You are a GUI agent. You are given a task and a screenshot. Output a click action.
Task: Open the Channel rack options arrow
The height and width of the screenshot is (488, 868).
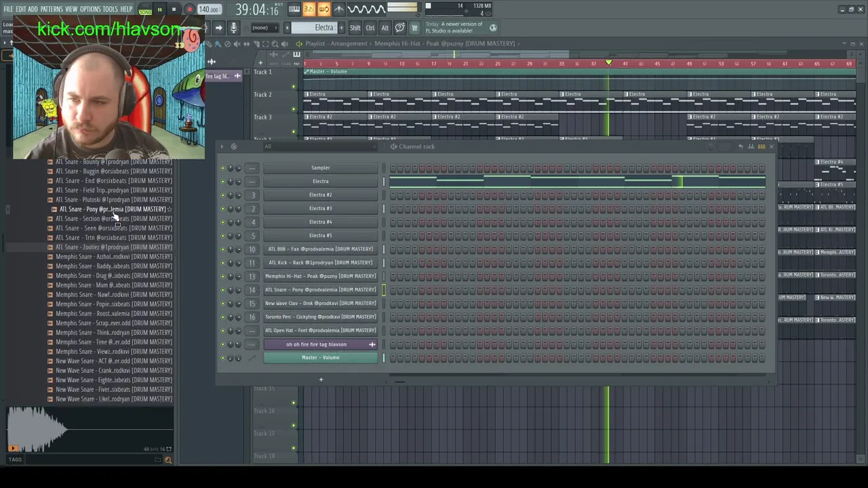coord(222,146)
